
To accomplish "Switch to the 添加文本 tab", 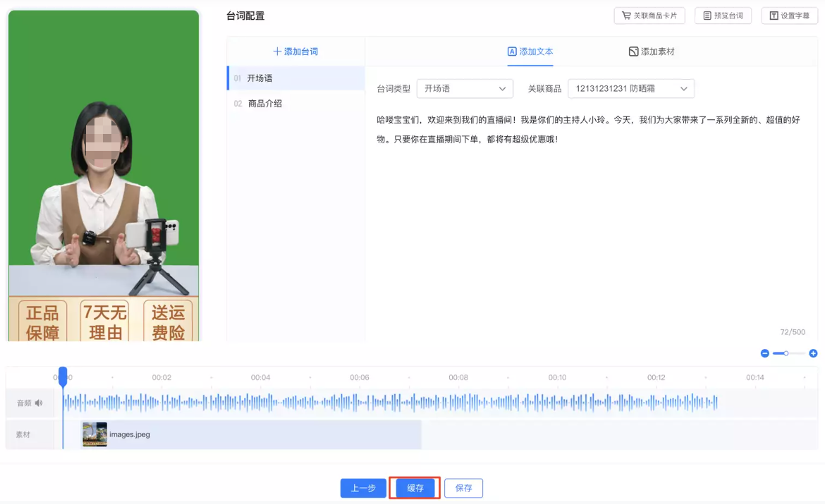I will point(530,51).
